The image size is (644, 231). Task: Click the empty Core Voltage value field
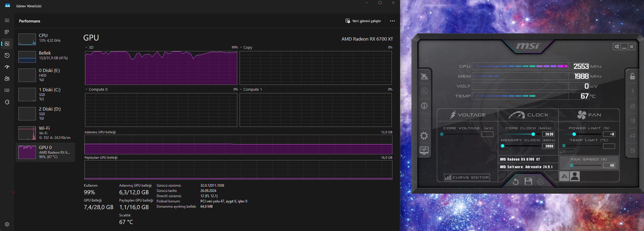pos(487,134)
